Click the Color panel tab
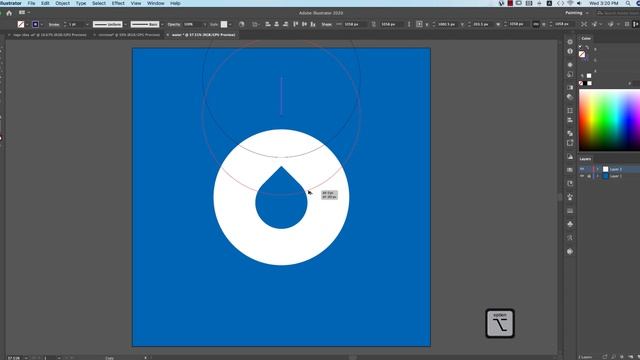 click(x=586, y=38)
